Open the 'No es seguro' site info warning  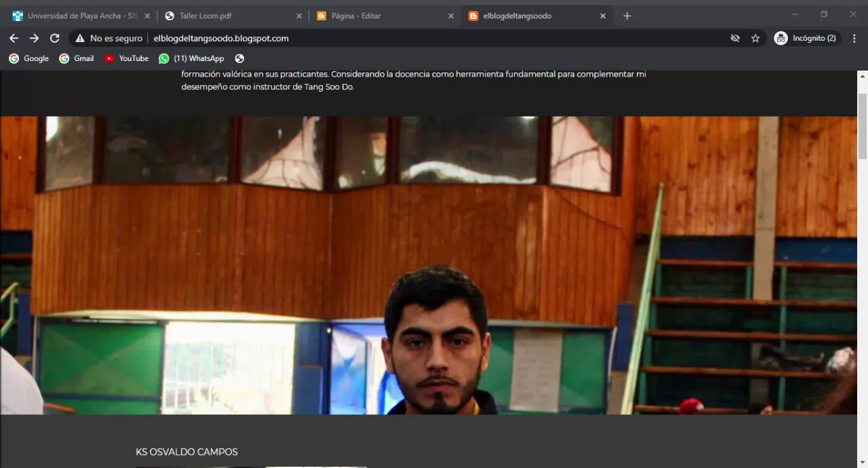point(108,39)
